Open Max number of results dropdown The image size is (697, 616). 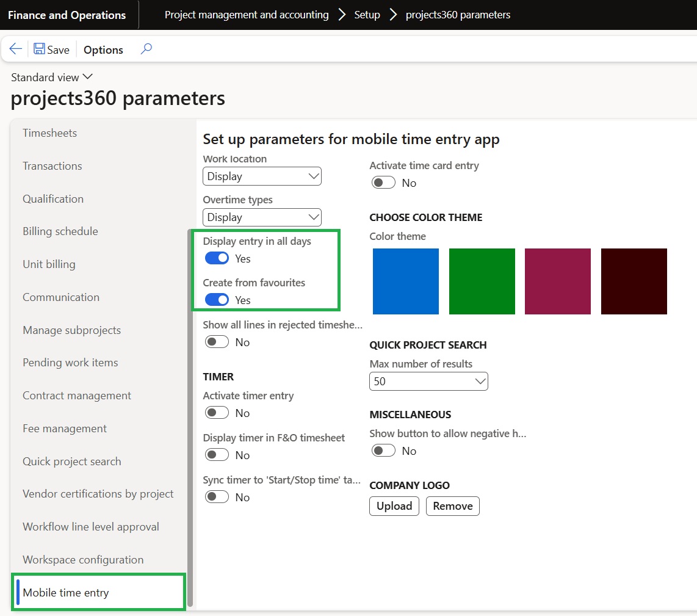point(428,382)
